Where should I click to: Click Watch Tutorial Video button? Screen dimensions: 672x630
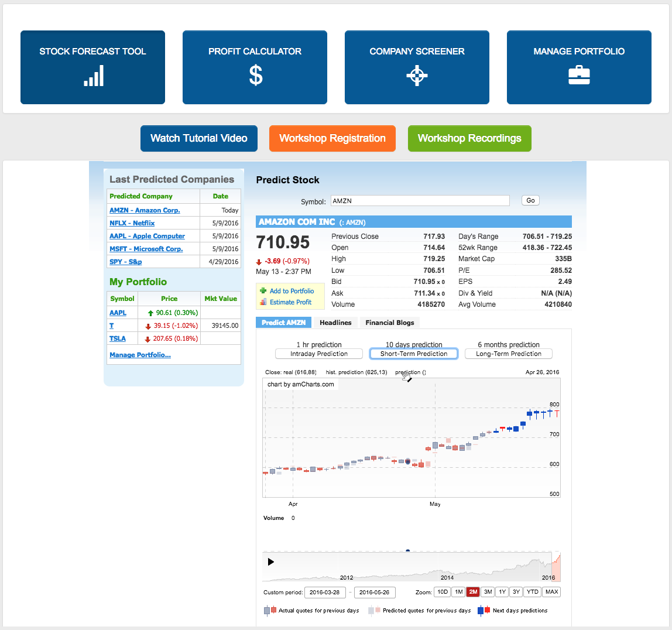coord(199,138)
